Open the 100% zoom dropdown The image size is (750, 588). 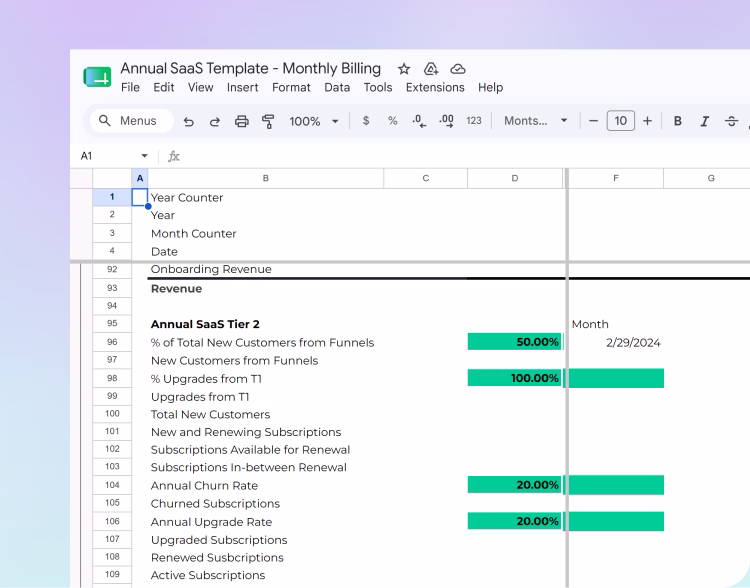[314, 122]
